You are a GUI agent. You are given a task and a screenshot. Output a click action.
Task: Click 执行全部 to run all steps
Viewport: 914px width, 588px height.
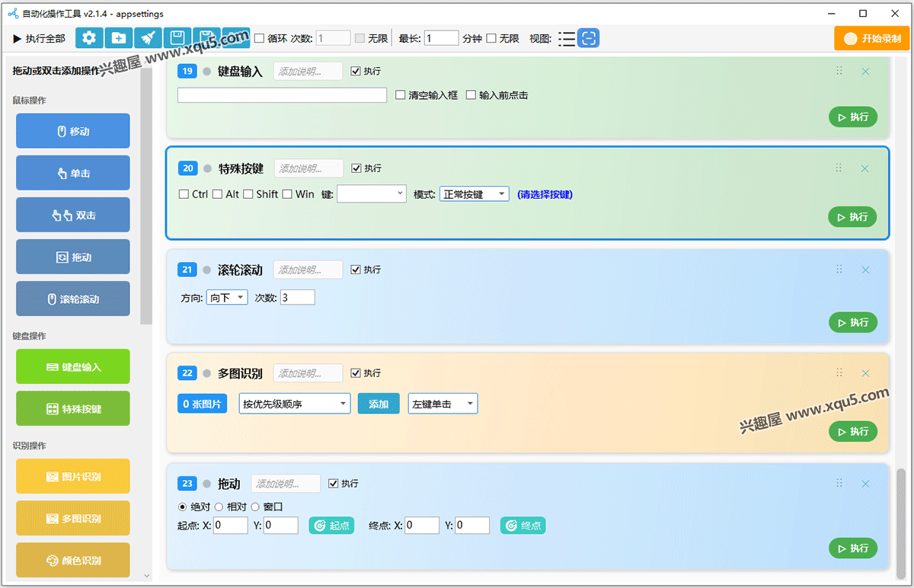click(40, 38)
